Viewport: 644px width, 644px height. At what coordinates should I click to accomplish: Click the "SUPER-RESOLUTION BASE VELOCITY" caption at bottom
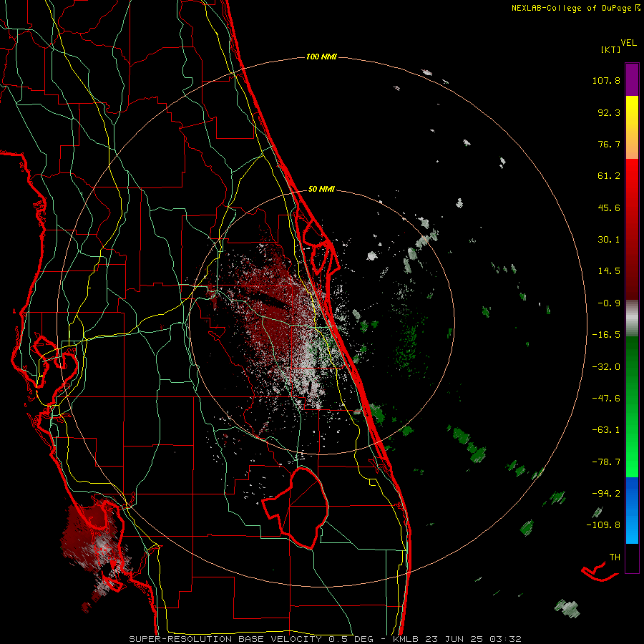click(225, 639)
